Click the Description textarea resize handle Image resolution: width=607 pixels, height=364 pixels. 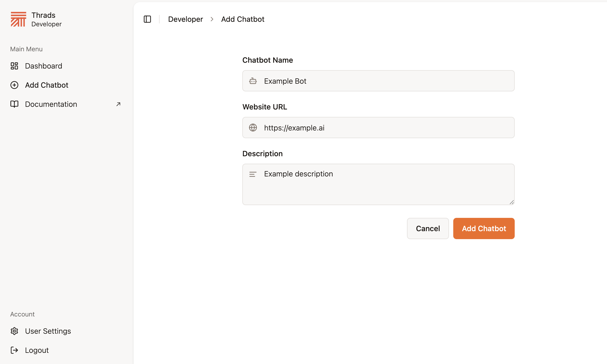[x=512, y=202]
